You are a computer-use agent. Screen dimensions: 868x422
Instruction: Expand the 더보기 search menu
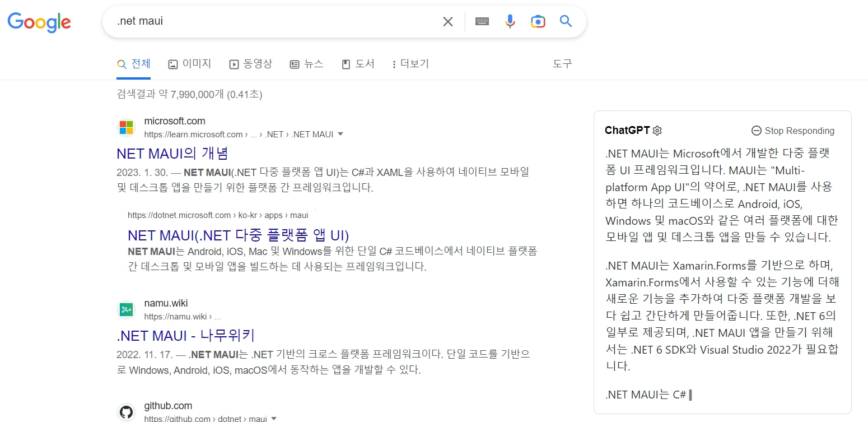point(410,64)
